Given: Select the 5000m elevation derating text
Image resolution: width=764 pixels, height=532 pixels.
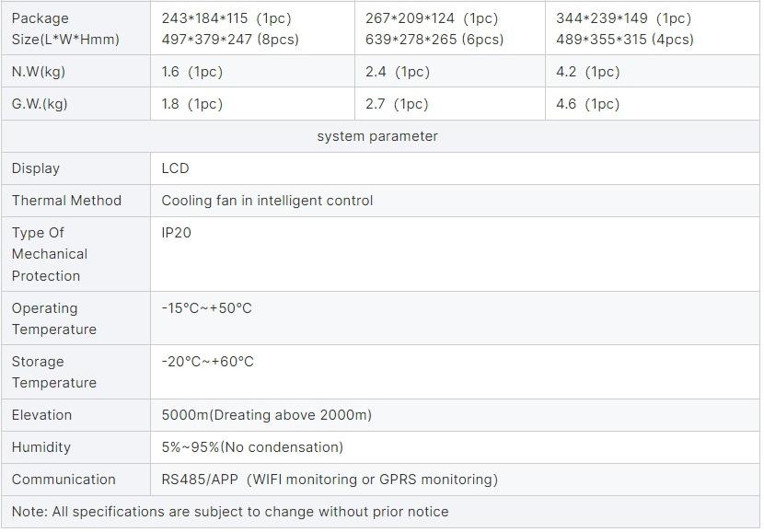Looking at the screenshot, I should click(267, 415).
